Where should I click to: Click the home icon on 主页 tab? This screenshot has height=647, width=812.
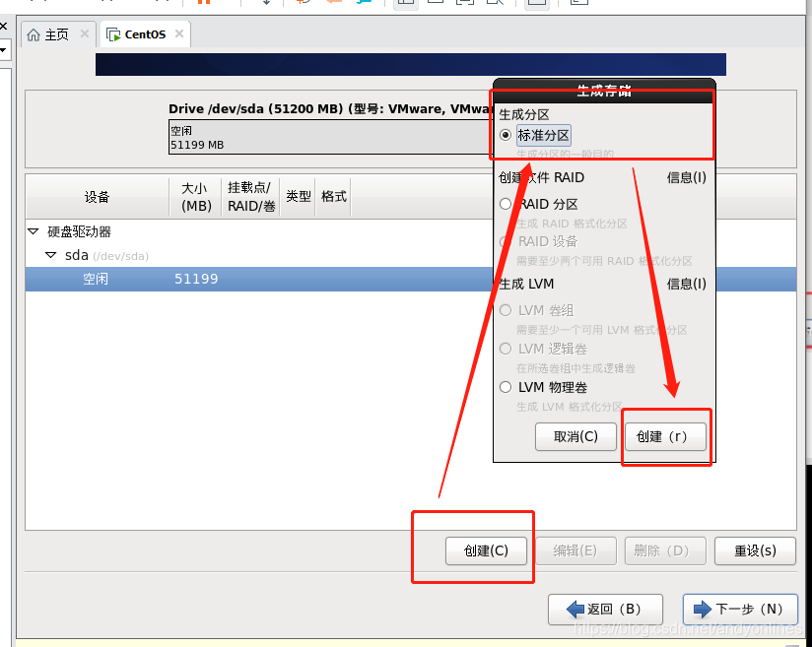coord(34,34)
